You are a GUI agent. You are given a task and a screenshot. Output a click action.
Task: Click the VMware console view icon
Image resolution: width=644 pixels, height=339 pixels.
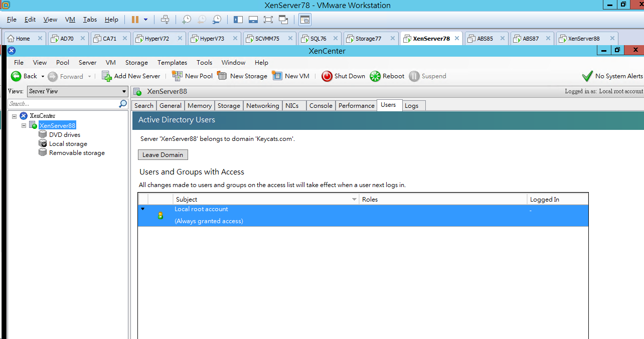click(x=305, y=20)
